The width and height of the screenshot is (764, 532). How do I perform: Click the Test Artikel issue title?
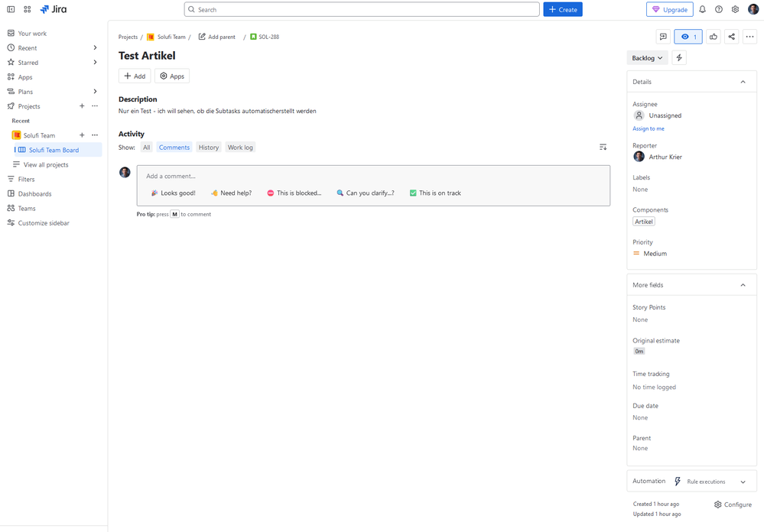147,56
